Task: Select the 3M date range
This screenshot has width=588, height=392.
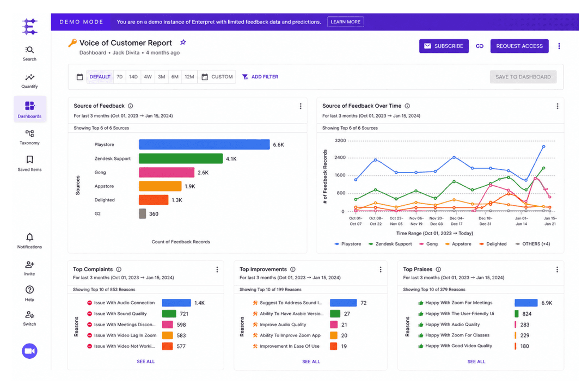Action: 161,77
